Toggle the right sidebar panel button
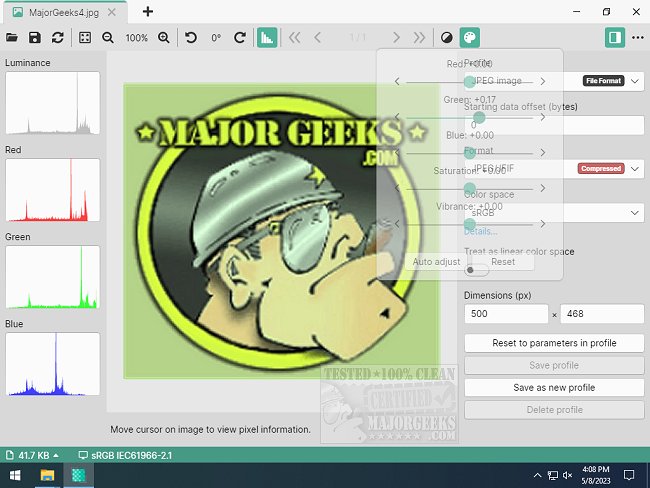Viewport: 650px width, 488px height. pos(614,37)
